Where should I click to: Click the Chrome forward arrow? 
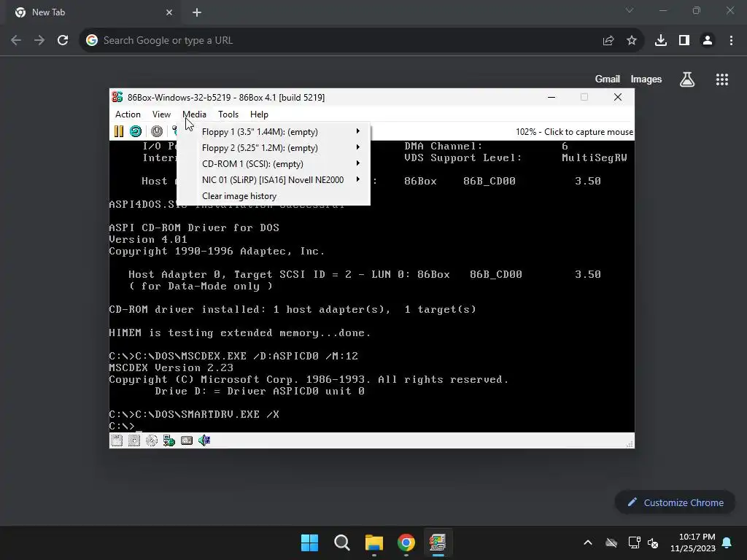[39, 41]
